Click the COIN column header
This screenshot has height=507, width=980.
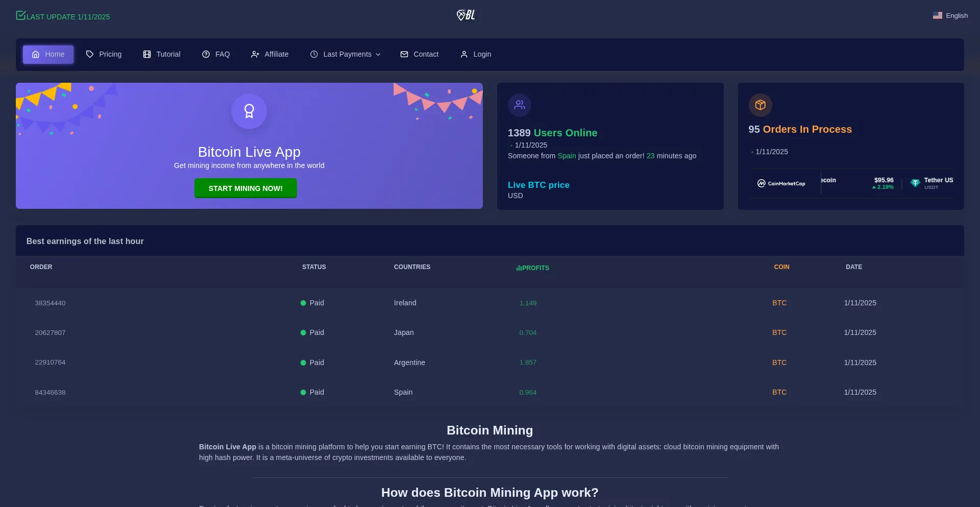tap(781, 267)
